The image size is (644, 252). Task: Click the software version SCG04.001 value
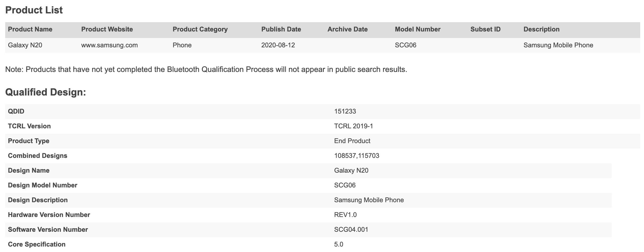pyautogui.click(x=351, y=230)
